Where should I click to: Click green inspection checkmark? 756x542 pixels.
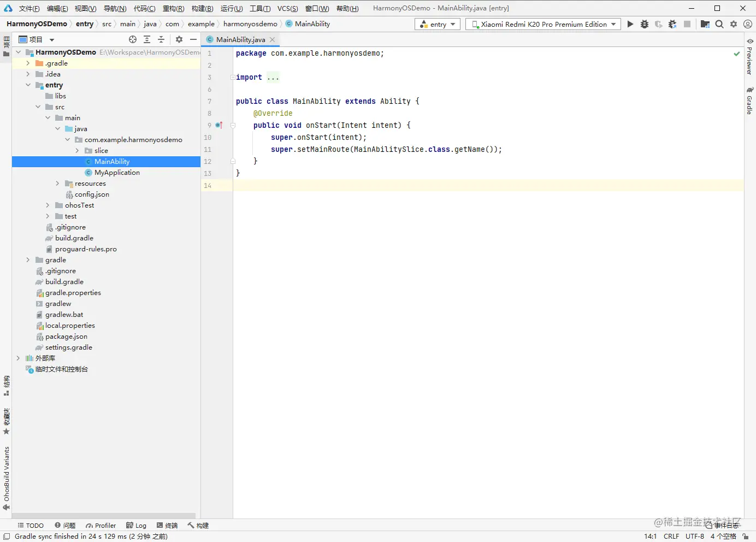pyautogui.click(x=737, y=54)
